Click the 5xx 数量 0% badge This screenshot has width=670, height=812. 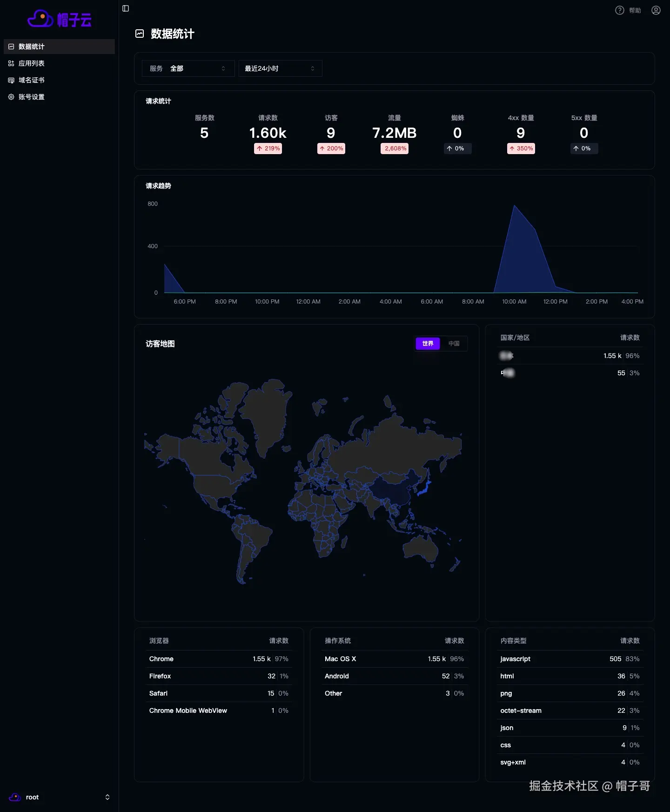[x=584, y=149]
